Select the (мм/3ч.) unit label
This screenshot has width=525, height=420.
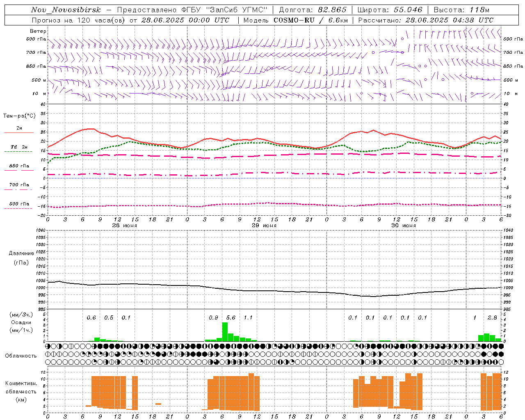click(21, 315)
